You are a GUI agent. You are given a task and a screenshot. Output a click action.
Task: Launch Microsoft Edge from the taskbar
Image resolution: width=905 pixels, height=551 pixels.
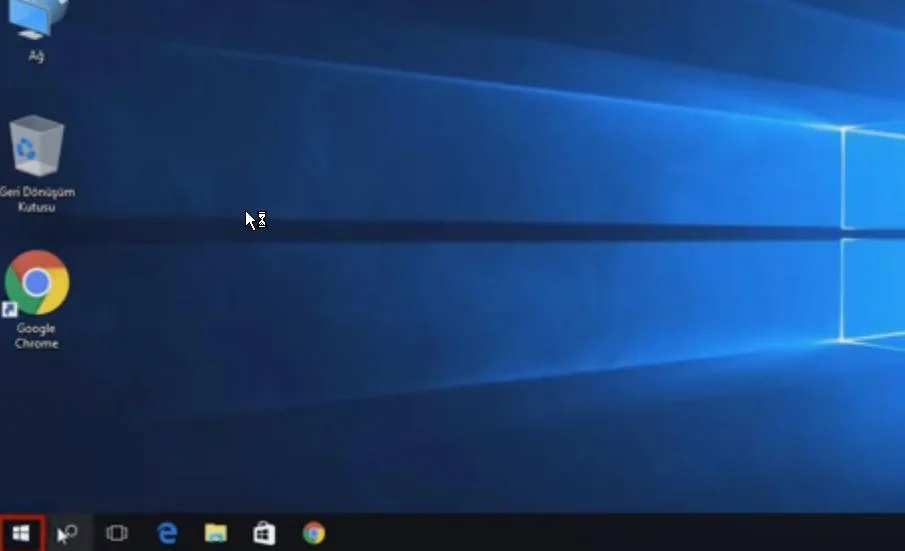tap(167, 533)
